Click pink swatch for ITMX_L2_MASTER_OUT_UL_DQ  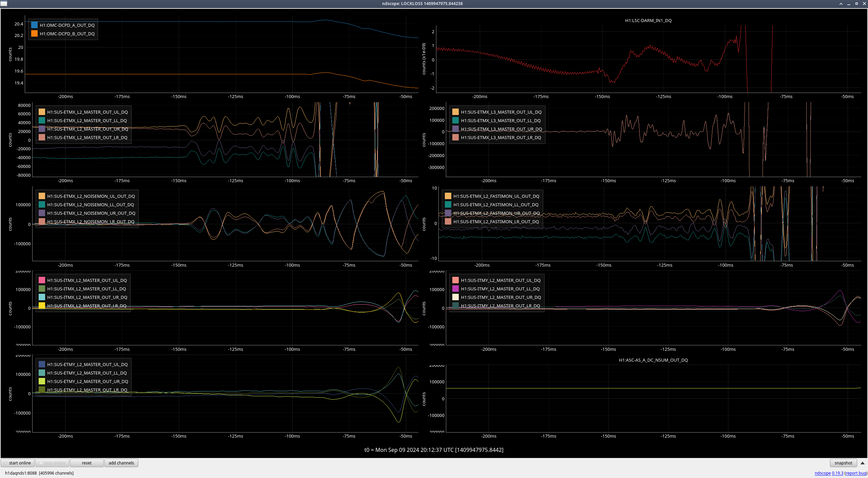42,280
